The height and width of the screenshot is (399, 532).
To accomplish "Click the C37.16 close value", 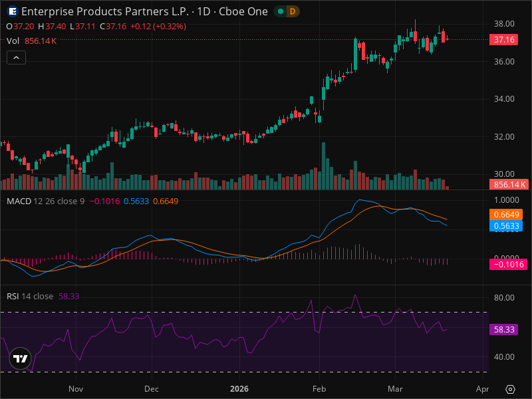I will (113, 27).
